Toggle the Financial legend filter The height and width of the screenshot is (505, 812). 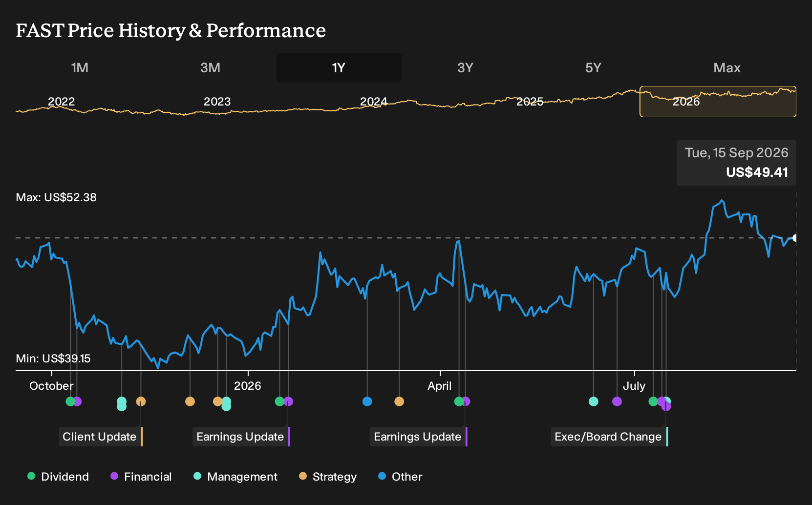141,477
